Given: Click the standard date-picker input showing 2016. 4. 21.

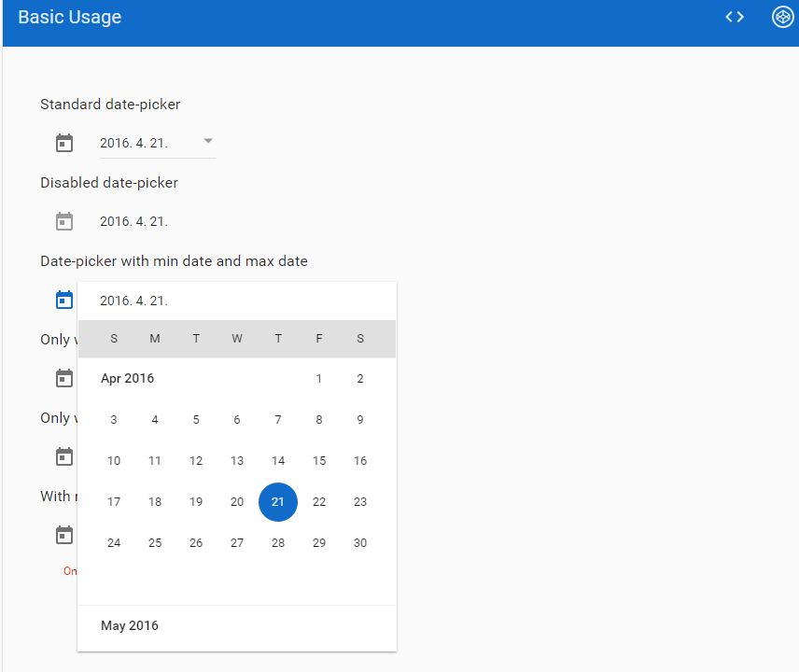Looking at the screenshot, I should coord(145,143).
